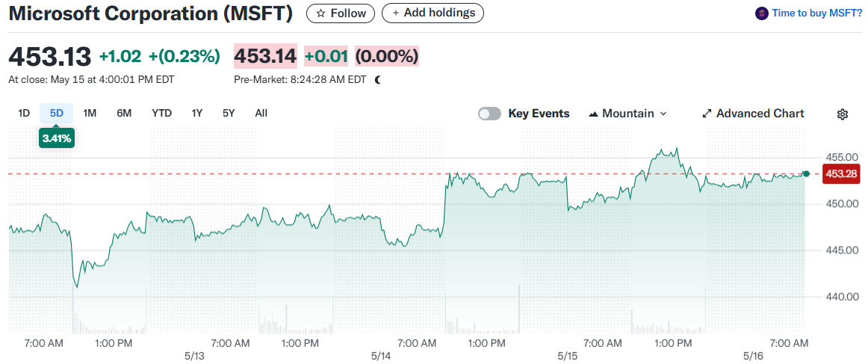Click the pre-market moon icon
868x364 pixels.
(x=378, y=79)
